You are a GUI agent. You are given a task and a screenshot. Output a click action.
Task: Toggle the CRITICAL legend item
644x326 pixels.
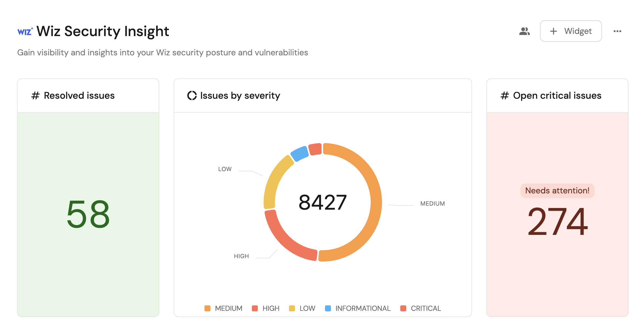point(421,308)
